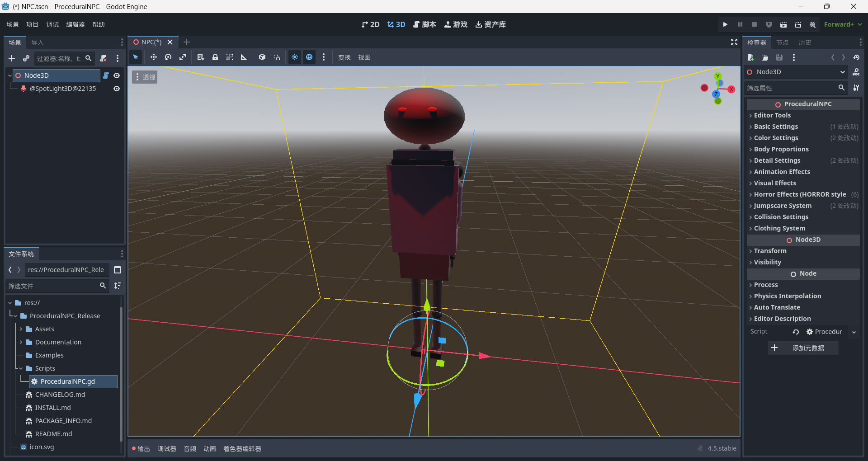Expand the Color Settings section

[803, 138]
